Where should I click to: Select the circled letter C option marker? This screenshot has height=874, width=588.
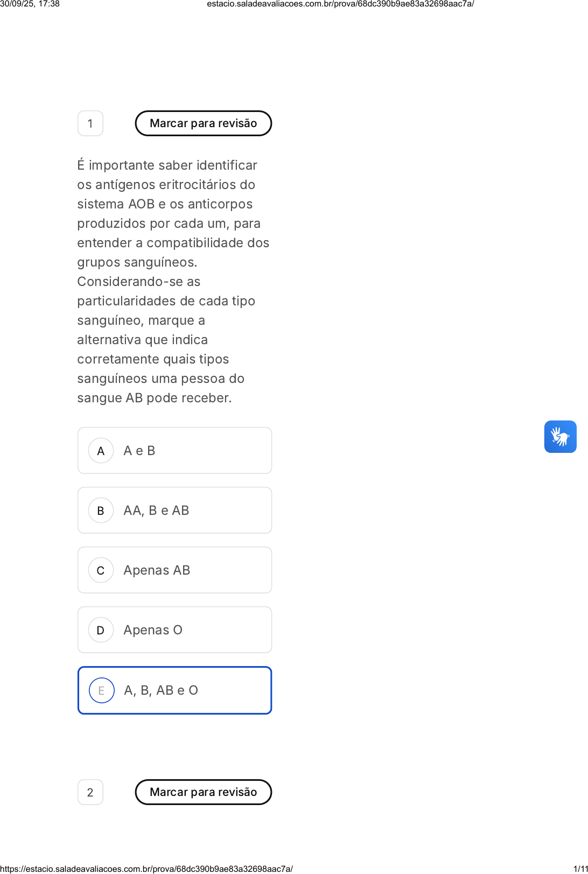[x=101, y=570]
